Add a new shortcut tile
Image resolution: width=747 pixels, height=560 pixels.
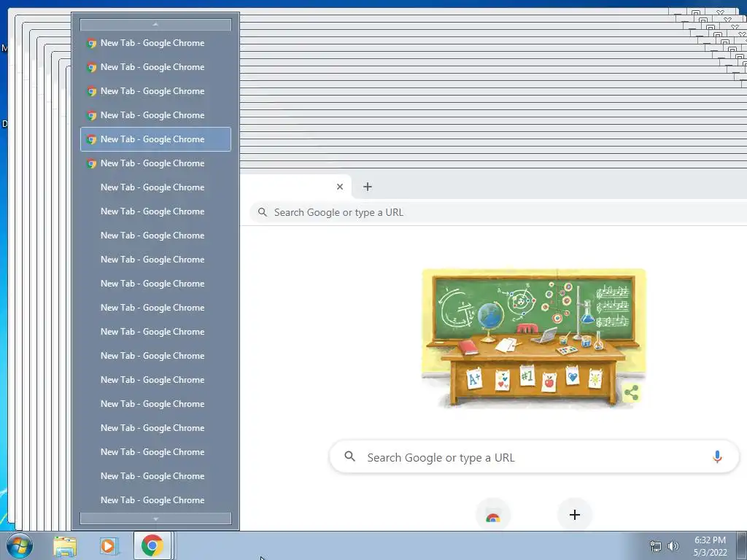pyautogui.click(x=575, y=515)
